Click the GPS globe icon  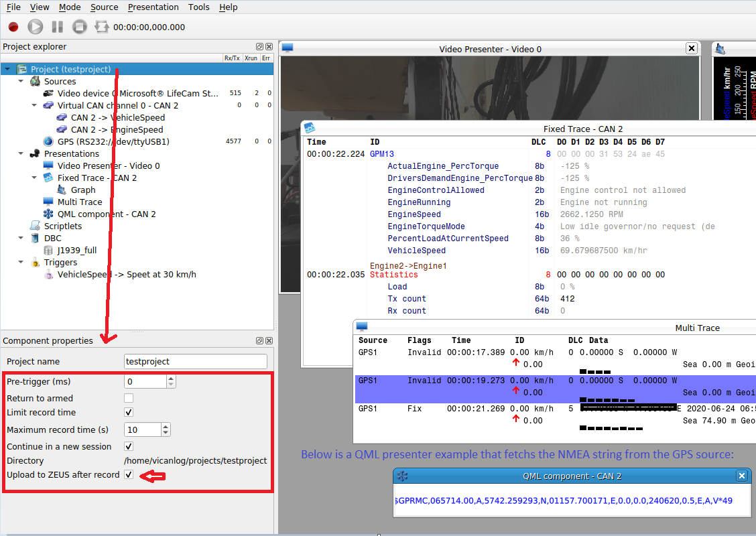[48, 141]
